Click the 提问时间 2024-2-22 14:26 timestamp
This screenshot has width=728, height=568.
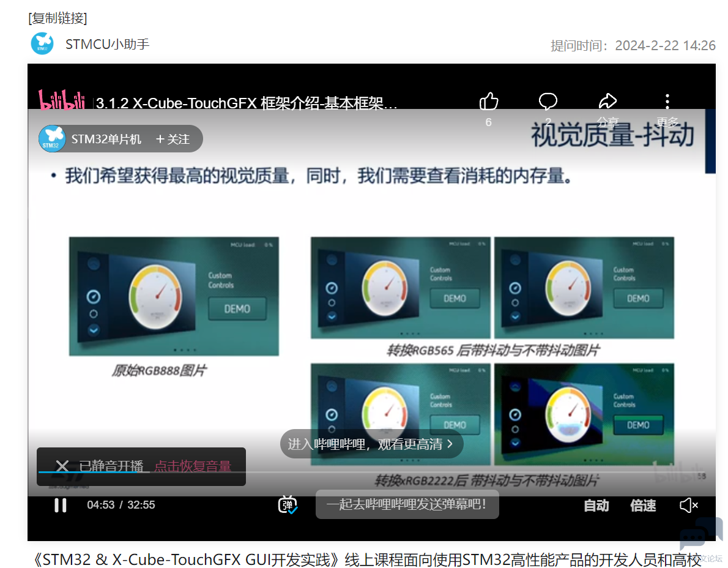(633, 45)
